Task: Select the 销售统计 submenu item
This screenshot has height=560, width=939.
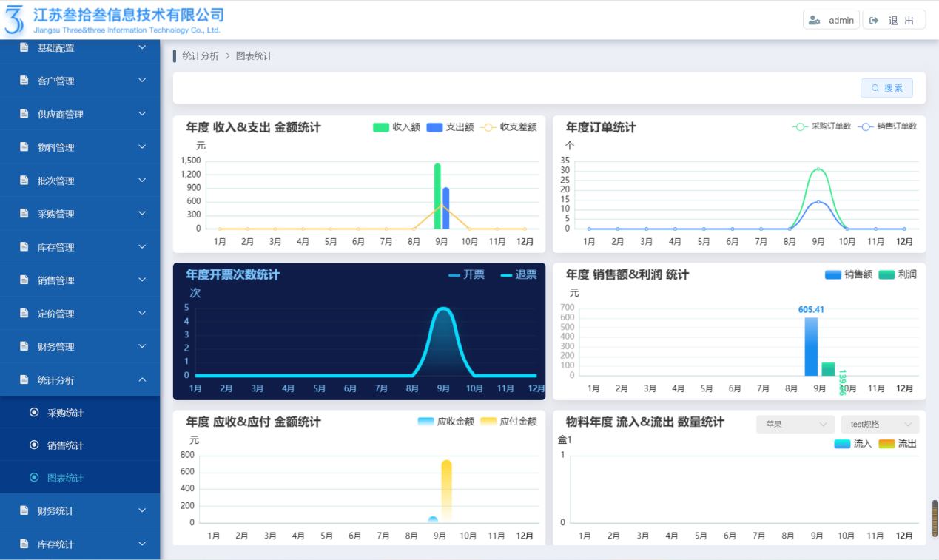Action: [65, 445]
